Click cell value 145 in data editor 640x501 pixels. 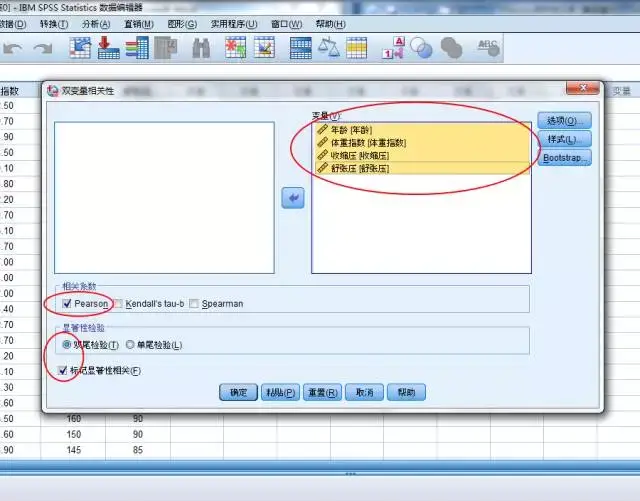73,450
